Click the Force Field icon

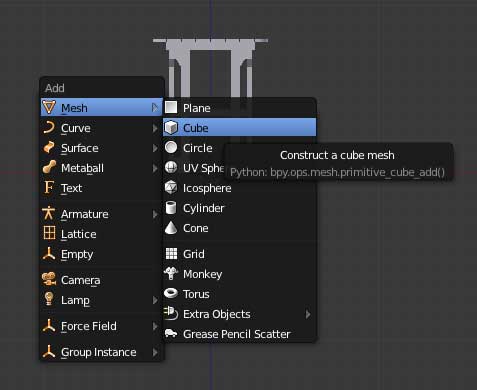[x=49, y=325]
